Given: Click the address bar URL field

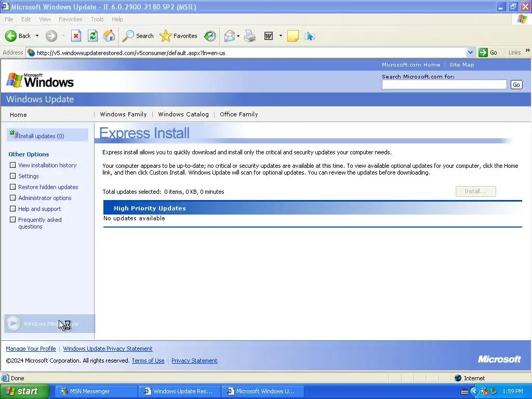Looking at the screenshot, I should [251, 52].
